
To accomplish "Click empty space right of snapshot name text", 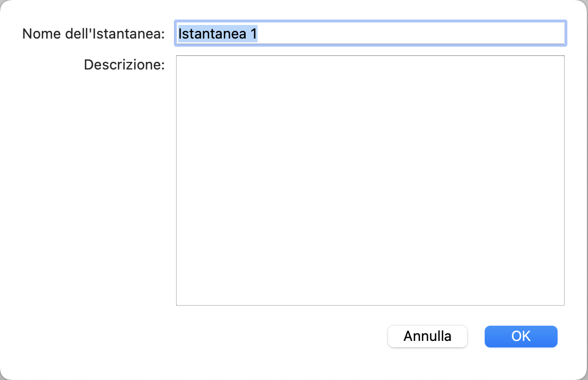I will (408, 34).
